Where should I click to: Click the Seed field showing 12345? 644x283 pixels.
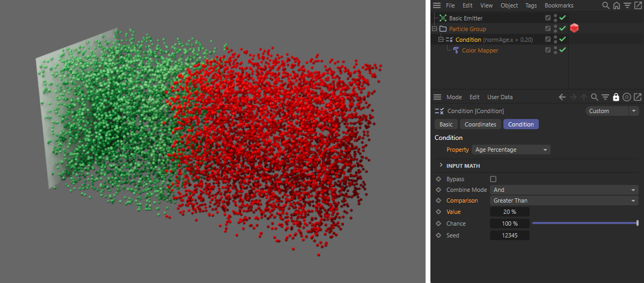coord(510,235)
